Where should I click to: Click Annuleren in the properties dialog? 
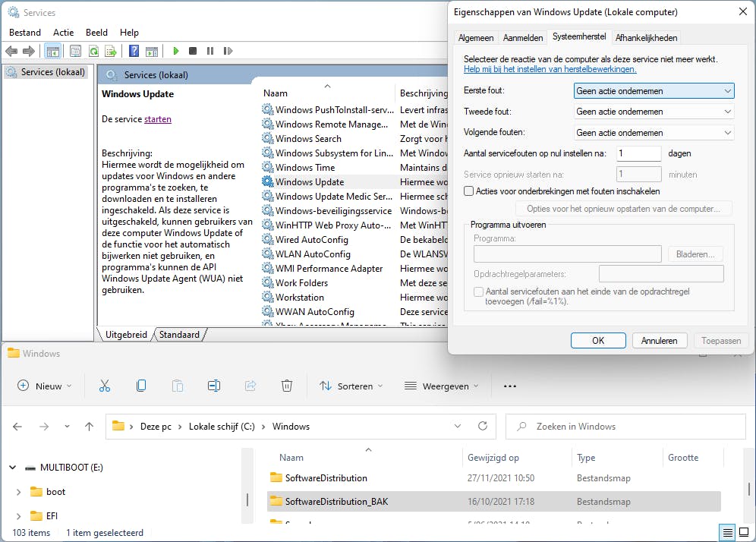659,340
